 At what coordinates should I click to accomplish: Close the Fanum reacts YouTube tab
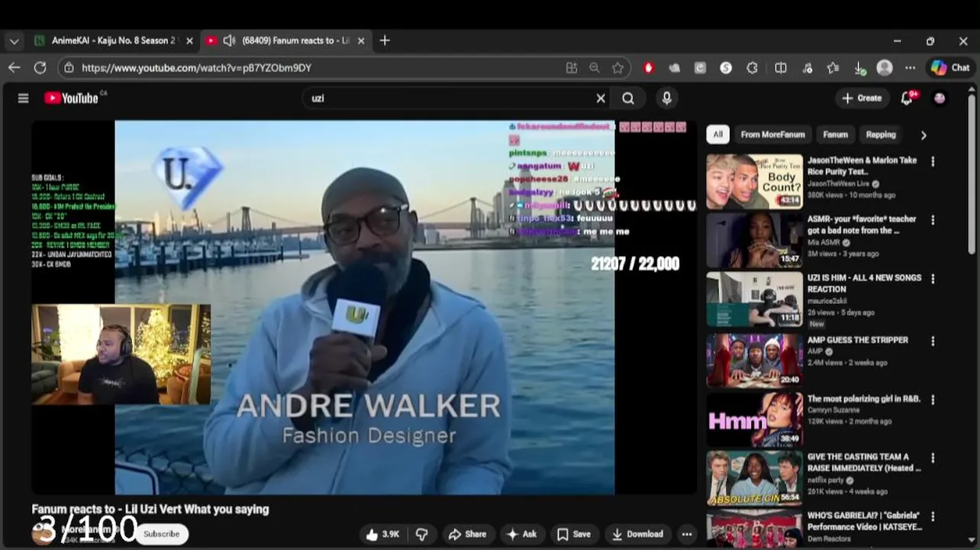361,41
